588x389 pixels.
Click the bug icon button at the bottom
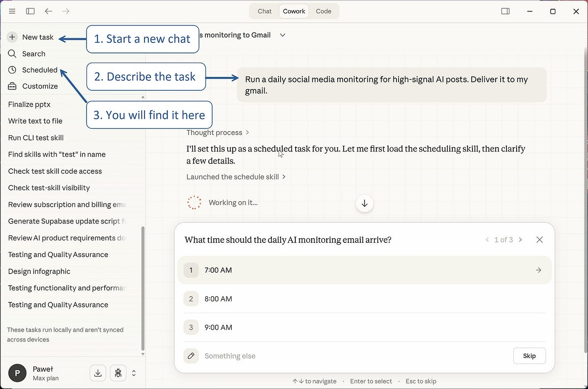tap(118, 373)
